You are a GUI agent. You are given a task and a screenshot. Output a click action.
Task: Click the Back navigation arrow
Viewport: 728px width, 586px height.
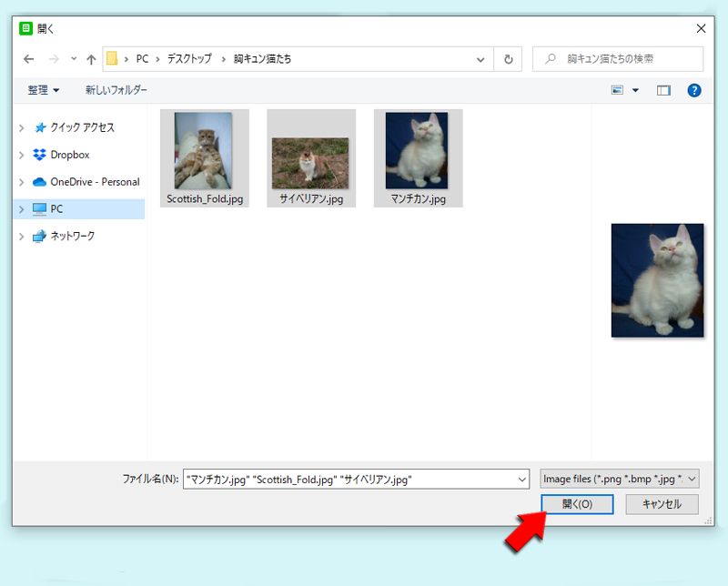(28, 58)
